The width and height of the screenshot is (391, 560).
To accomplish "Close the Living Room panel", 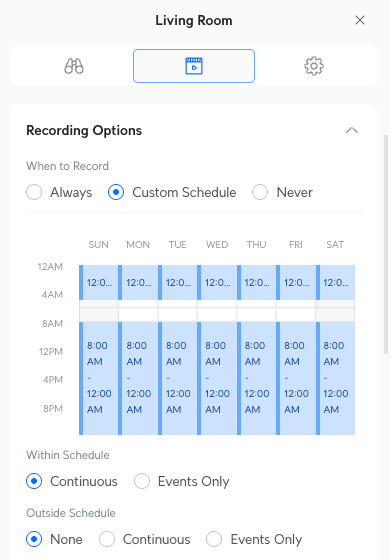I will [x=360, y=20].
